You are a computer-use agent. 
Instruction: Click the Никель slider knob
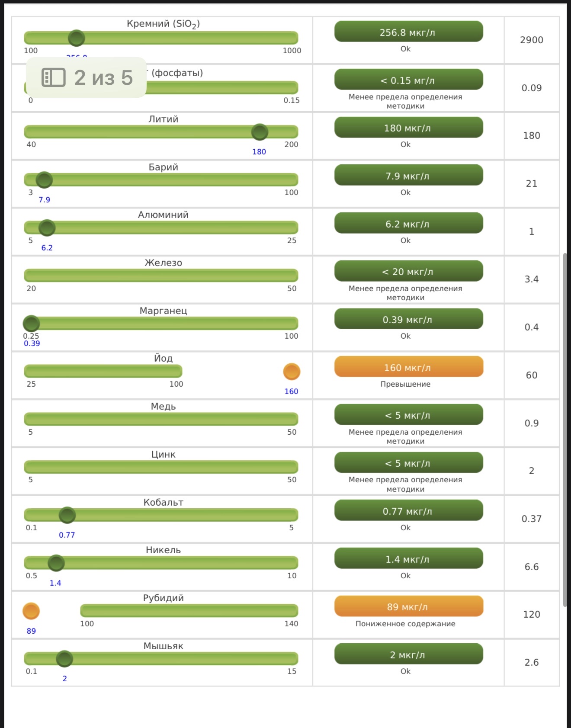point(56,563)
